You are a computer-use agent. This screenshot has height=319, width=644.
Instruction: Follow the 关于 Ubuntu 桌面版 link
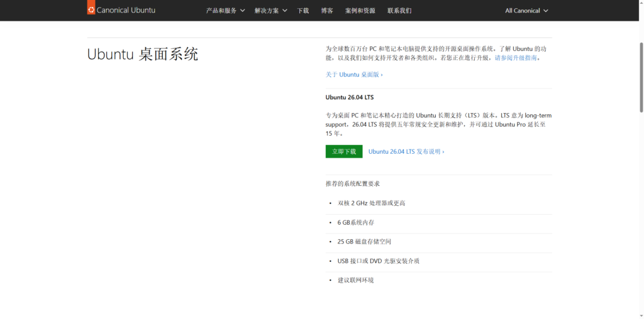coord(355,75)
